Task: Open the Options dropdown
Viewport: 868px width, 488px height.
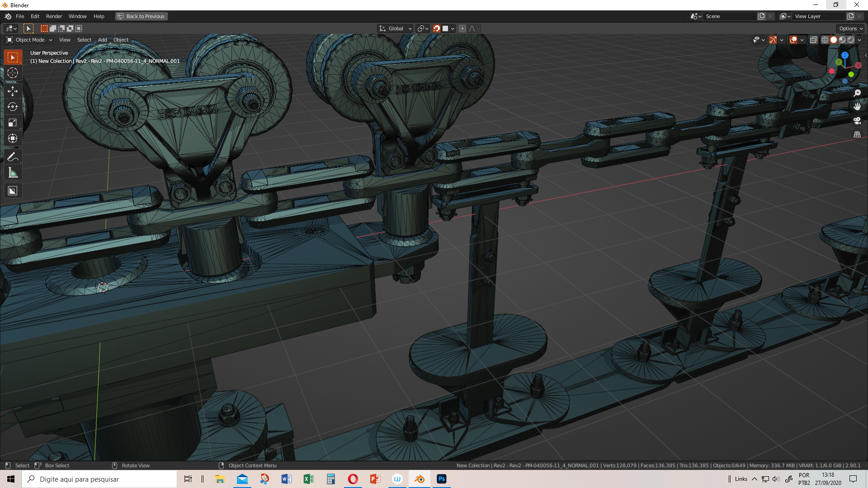Action: pyautogui.click(x=851, y=28)
